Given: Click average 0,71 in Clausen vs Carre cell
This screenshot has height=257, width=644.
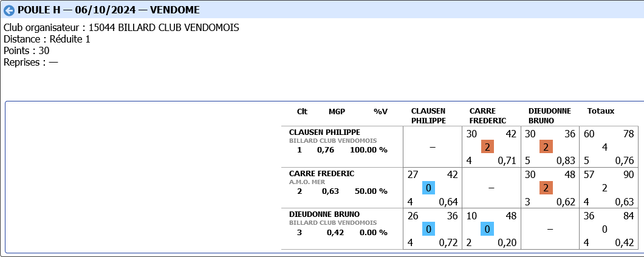Looking at the screenshot, I should 507,160.
